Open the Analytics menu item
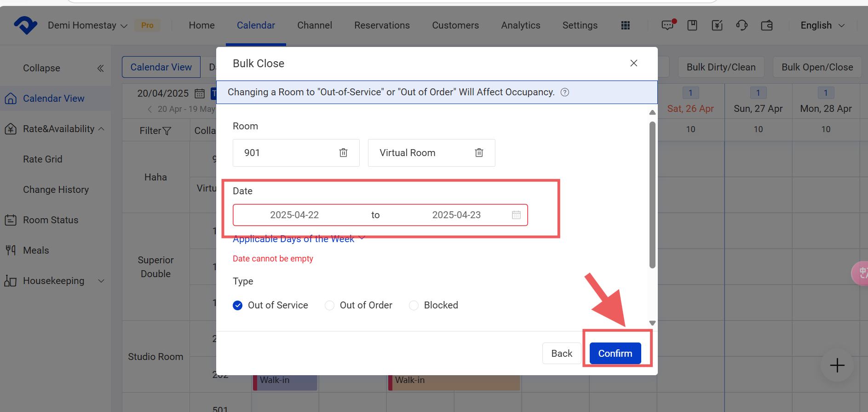868x412 pixels. (x=520, y=25)
